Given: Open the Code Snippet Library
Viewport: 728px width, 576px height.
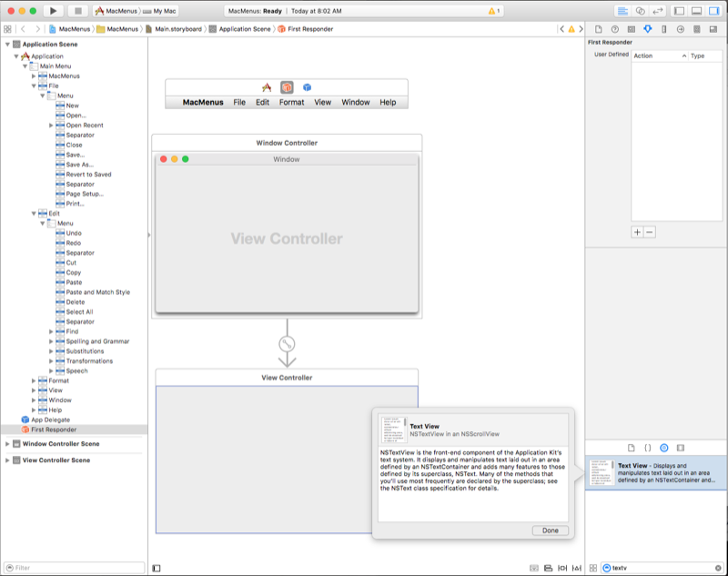Looking at the screenshot, I should 647,448.
